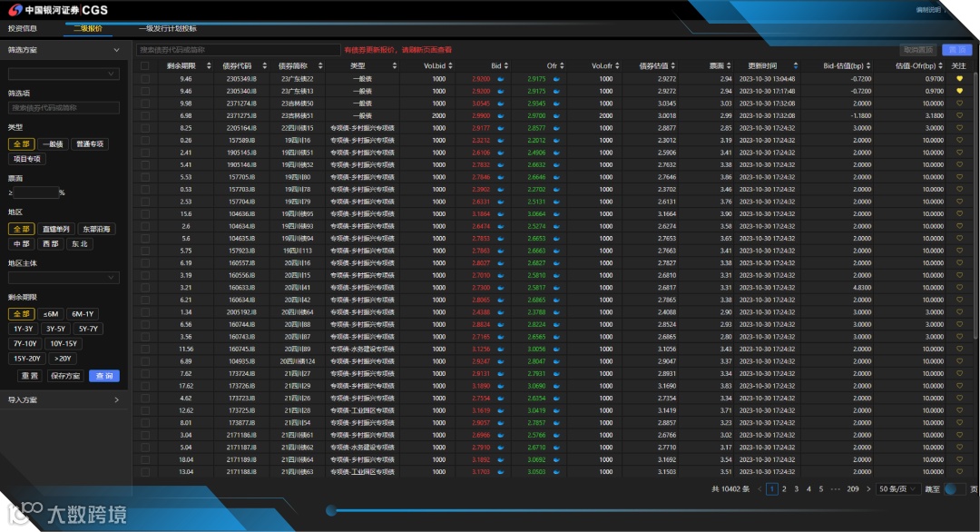This screenshot has width=980, height=532.
Task: Favorite bond 23吉林债51 with its heart icon
Action: click(x=959, y=115)
